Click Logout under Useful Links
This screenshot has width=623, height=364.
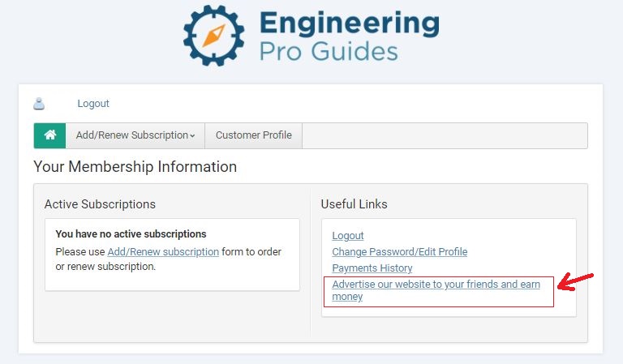[348, 236]
